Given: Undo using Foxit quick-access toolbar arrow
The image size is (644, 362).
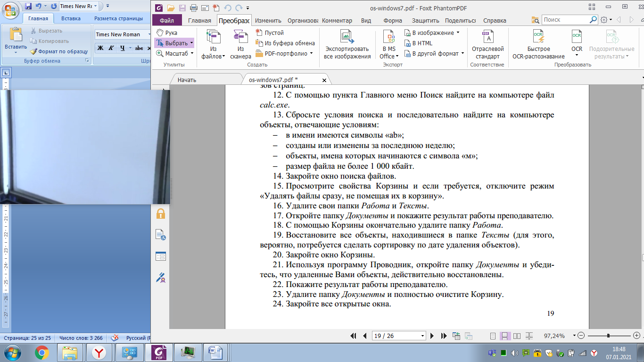Looking at the screenshot, I should point(228,8).
